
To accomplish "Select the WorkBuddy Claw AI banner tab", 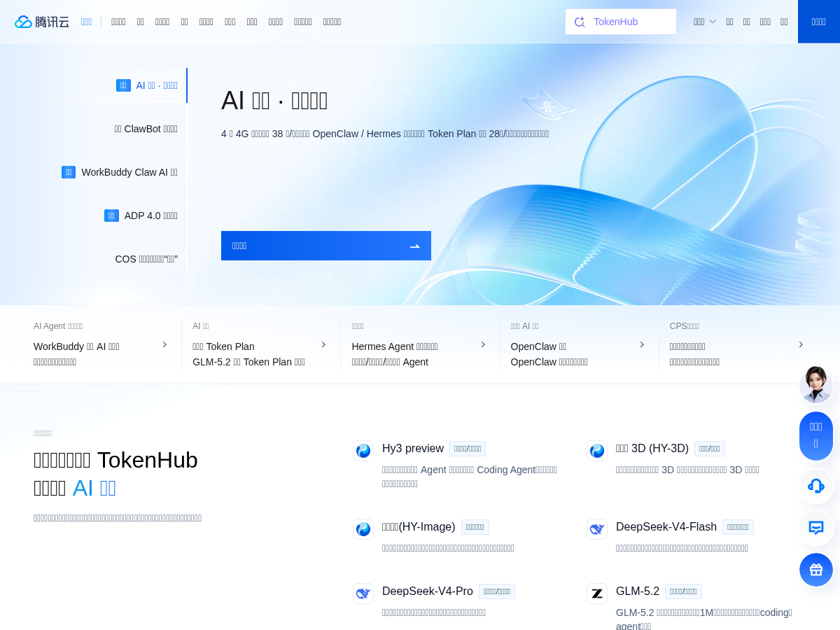I will point(120,172).
